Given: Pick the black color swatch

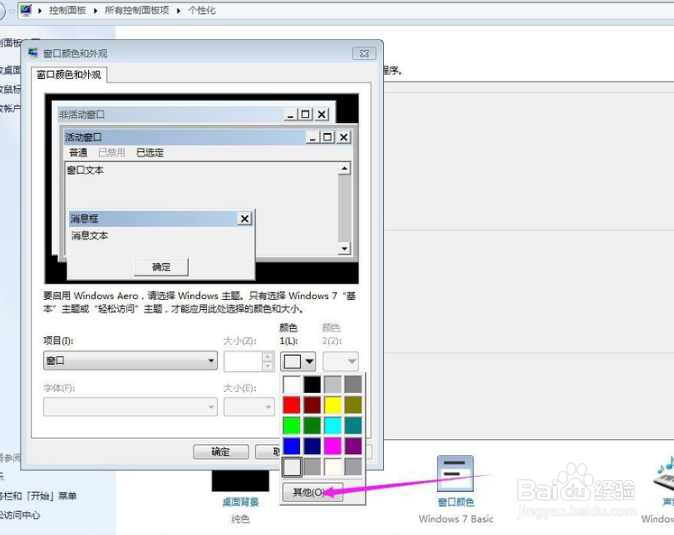Looking at the screenshot, I should pos(312,384).
